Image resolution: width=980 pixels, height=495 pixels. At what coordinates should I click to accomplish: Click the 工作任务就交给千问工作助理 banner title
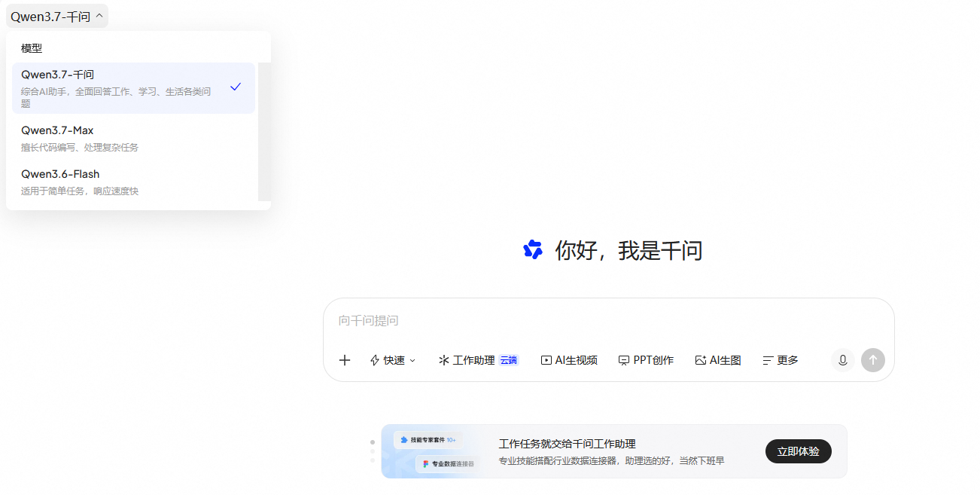568,444
